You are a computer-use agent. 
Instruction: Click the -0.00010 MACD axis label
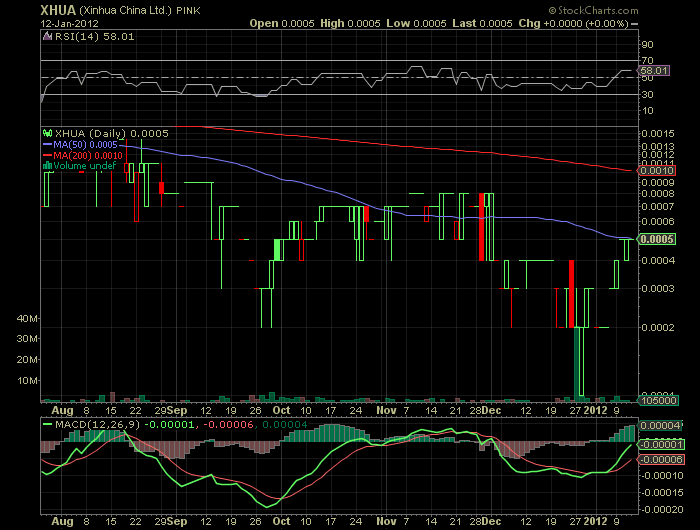coord(662,476)
